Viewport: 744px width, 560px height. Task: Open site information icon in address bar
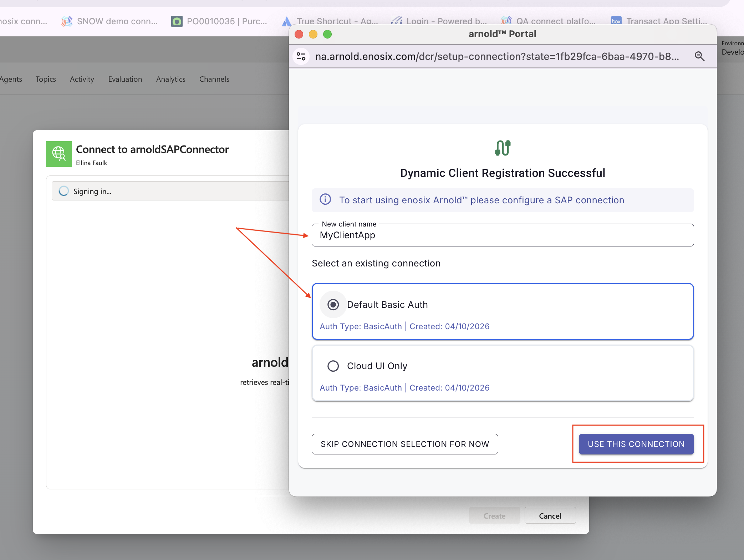pyautogui.click(x=301, y=56)
